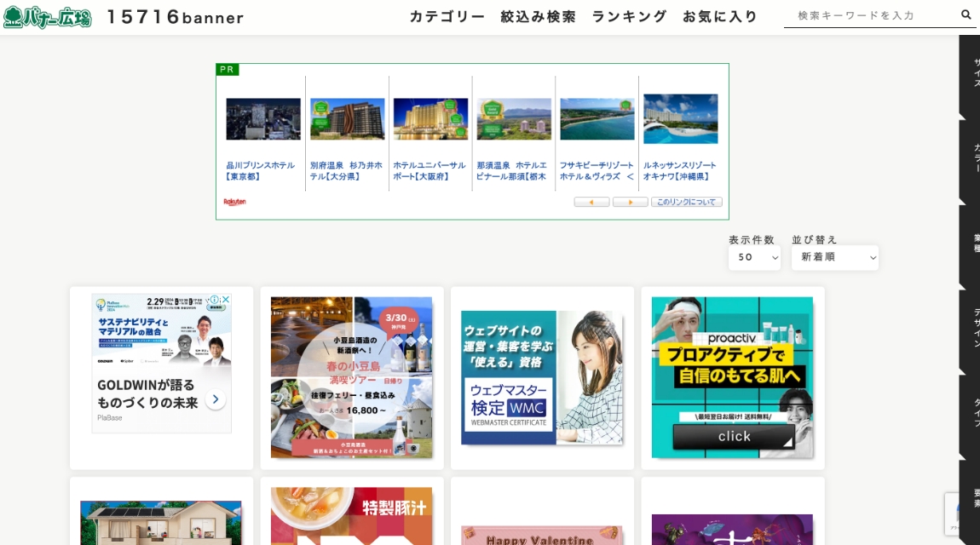Open the ウェブマスター検定 WMC banner

tap(542, 378)
